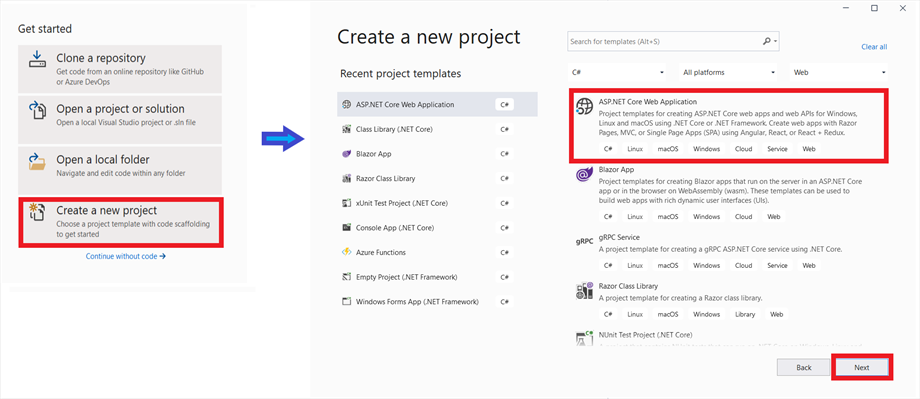Maximize the Create a new project window
Screen dimensions: 920x399
pyautogui.click(x=874, y=8)
